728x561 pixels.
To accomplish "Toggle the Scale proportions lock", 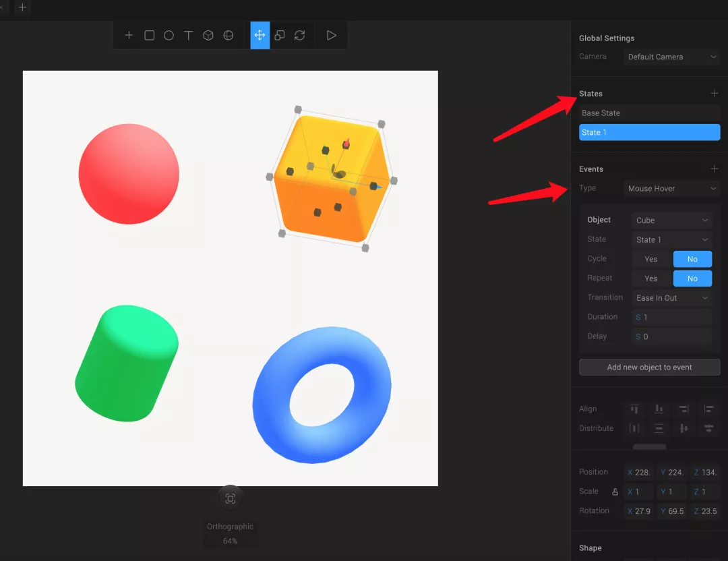I will point(615,492).
